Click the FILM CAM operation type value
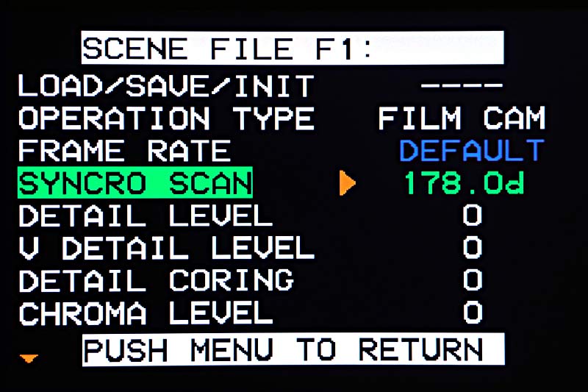Viewport: 588px width, 392px height. (462, 118)
